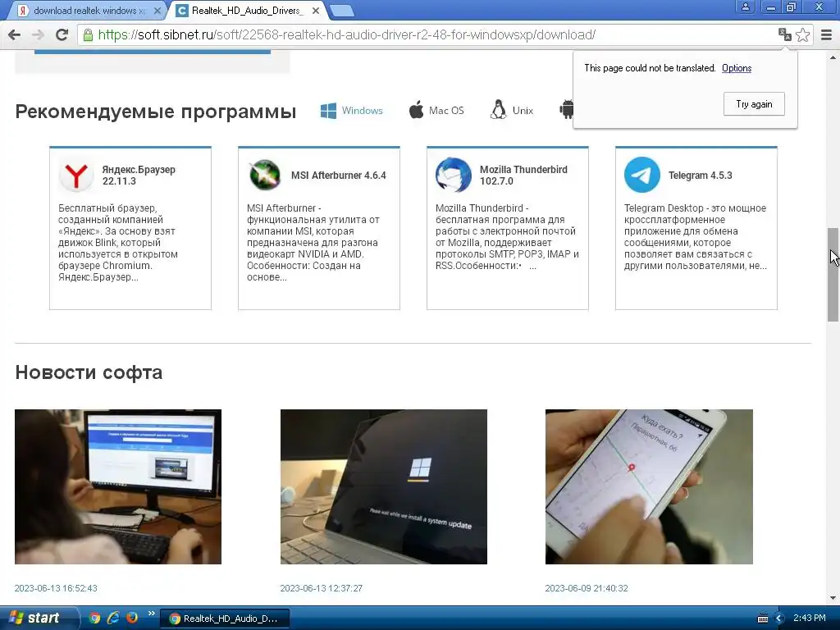Click the secure padlock icon in address bar
Viewport: 840px width, 630px height.
click(87, 34)
